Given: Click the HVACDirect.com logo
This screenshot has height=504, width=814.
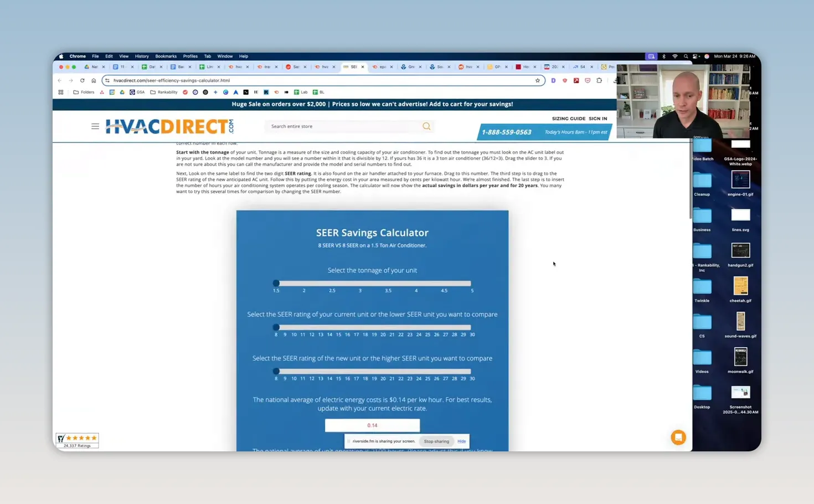Looking at the screenshot, I should [169, 126].
